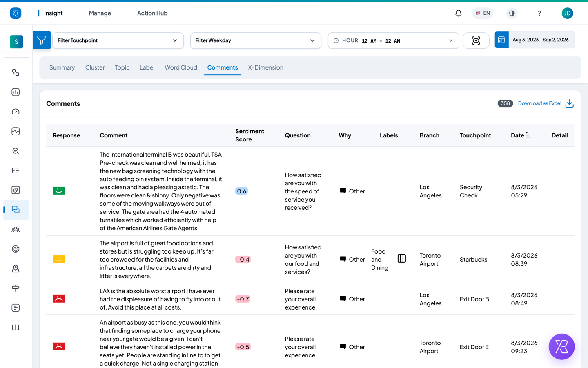Open the Hour range dropdown
Screen dimensions: 588x368
click(393, 40)
